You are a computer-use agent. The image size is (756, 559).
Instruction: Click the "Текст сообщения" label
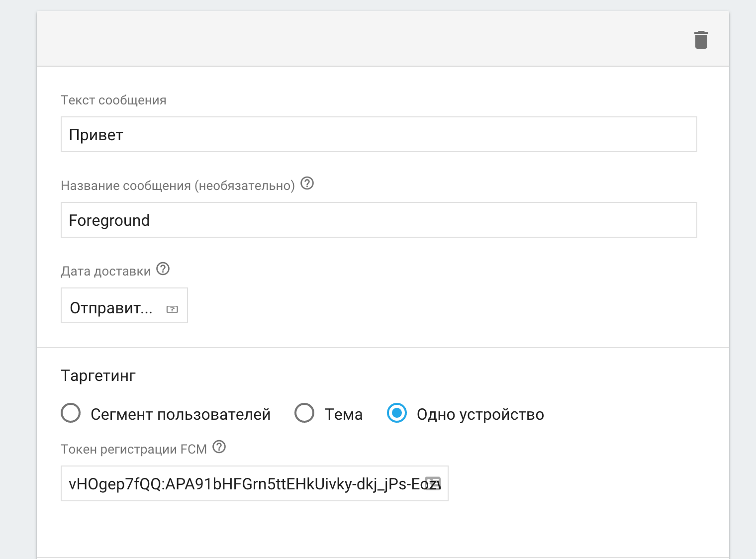(113, 100)
